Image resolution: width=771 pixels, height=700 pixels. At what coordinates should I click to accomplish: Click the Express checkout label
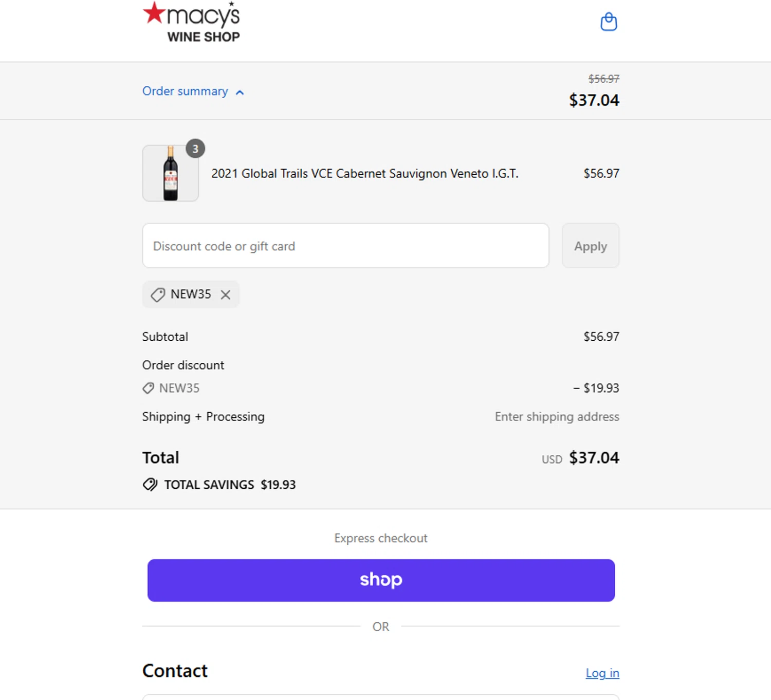(x=381, y=538)
